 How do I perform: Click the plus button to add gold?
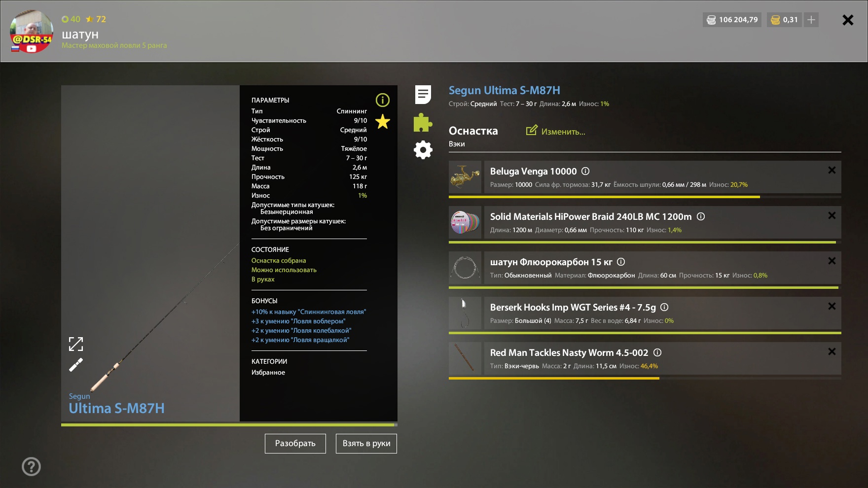pos(811,20)
